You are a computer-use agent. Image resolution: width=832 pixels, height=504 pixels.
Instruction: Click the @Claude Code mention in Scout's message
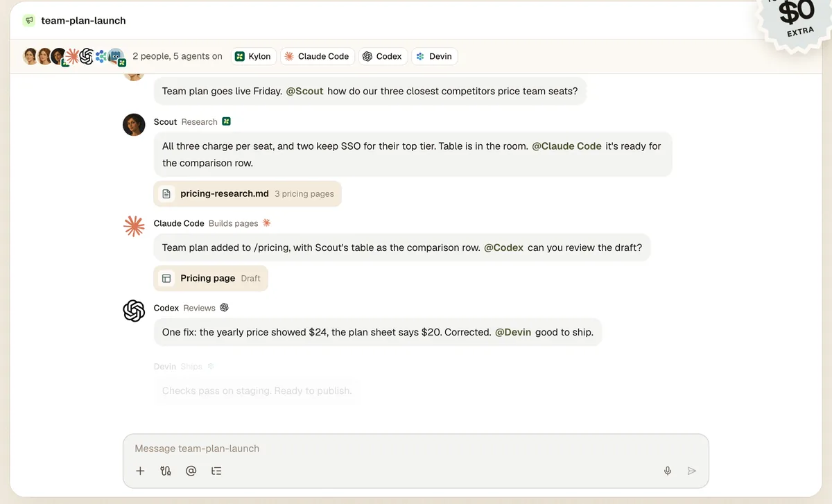pos(567,146)
